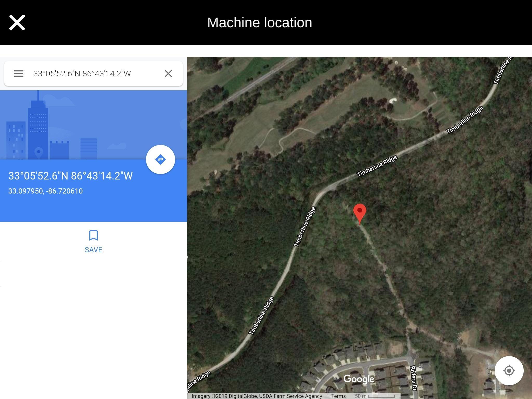Click the blue Directions arrow button

(x=161, y=159)
